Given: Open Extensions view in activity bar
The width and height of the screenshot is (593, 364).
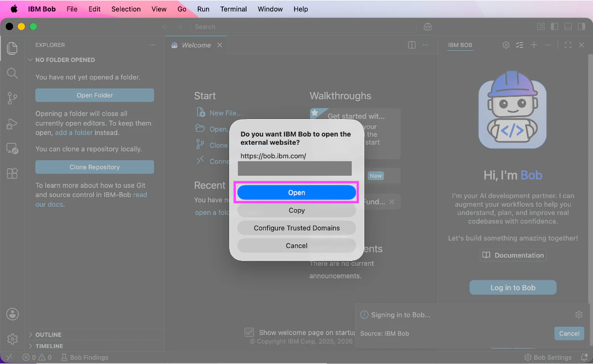Looking at the screenshot, I should [13, 173].
